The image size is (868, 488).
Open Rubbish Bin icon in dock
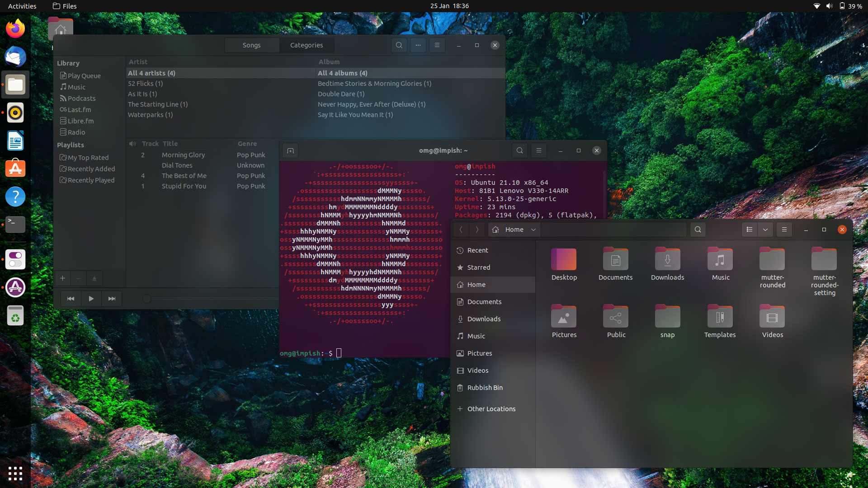[15, 315]
